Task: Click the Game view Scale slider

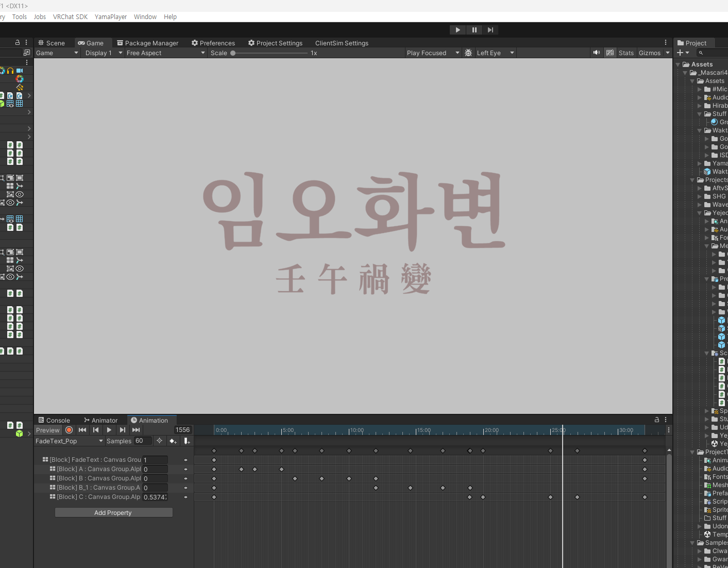Action: 269,53
